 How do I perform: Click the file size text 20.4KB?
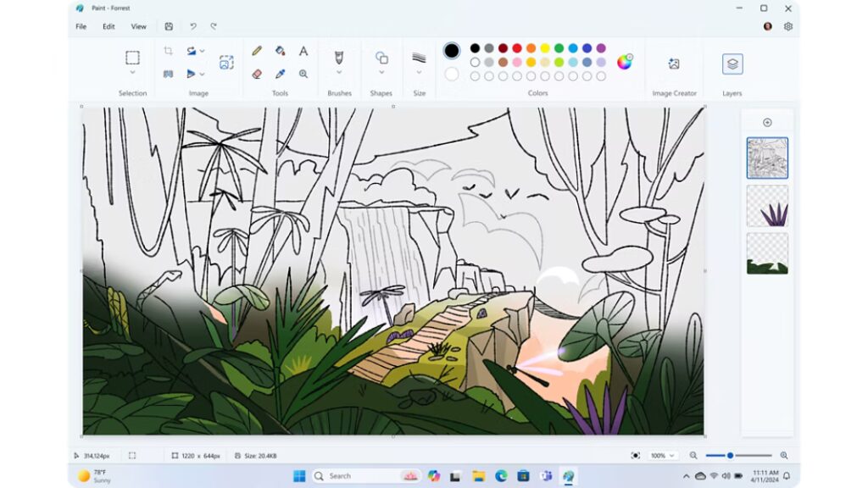coord(260,455)
